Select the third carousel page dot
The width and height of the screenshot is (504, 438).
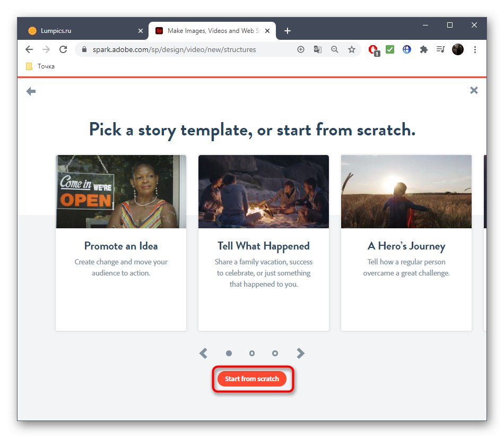tap(275, 353)
